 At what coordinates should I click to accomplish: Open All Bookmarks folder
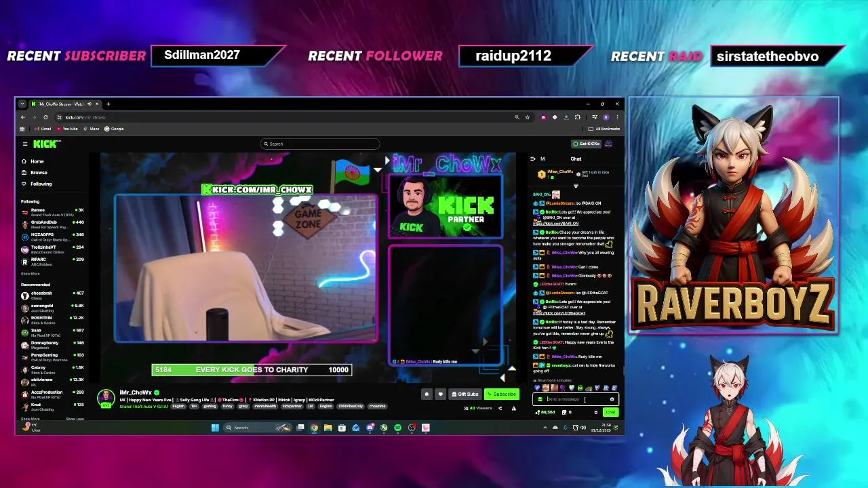[x=604, y=129]
